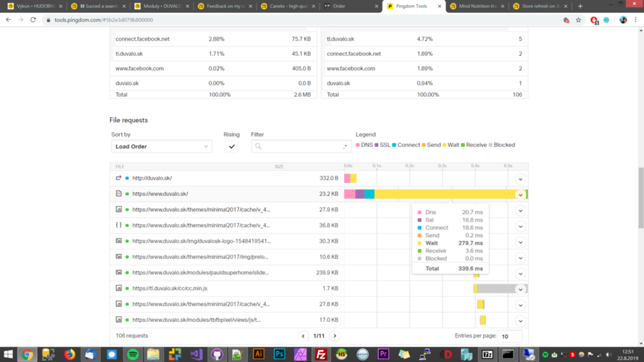Bookmark this page with the star icon
The width and height of the screenshot is (644, 362).
[x=578, y=20]
